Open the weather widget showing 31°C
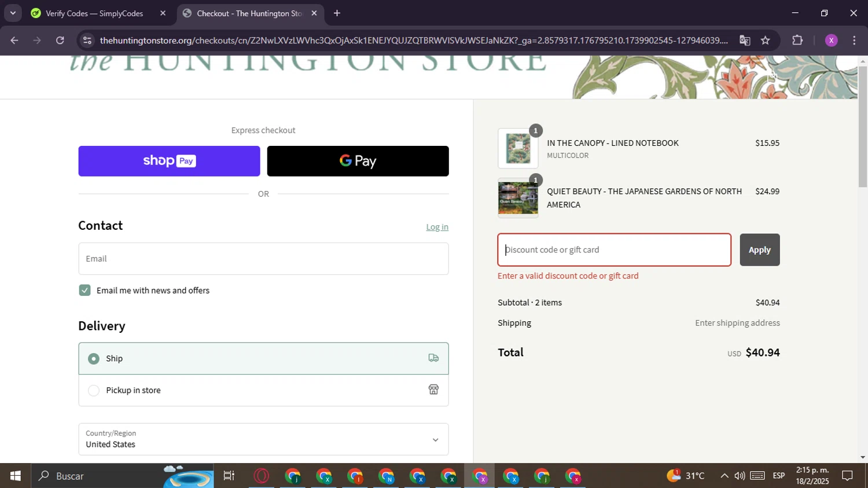 click(x=686, y=476)
